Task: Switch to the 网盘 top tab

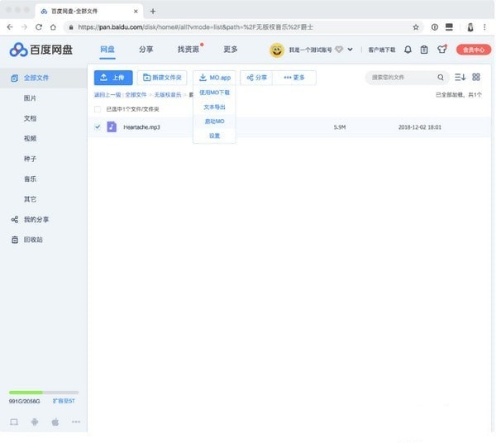Action: 107,50
